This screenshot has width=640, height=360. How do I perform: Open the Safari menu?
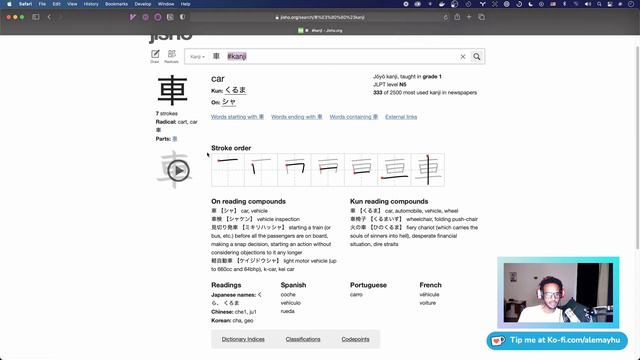pyautogui.click(x=25, y=4)
